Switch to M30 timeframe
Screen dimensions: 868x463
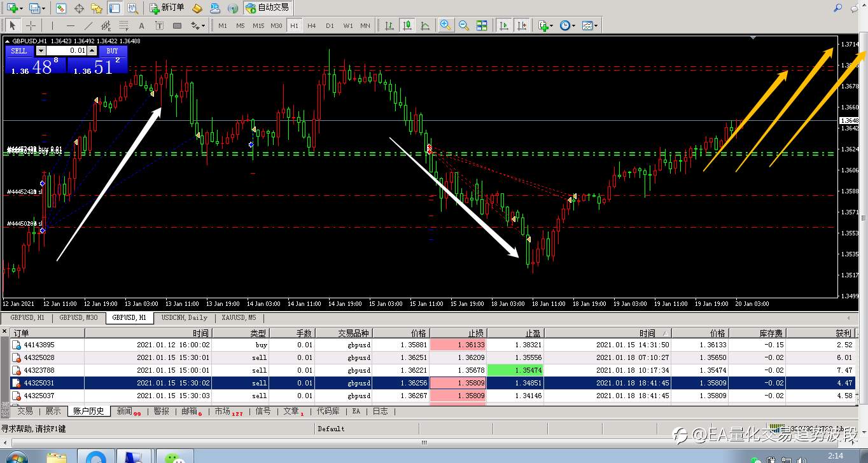(276, 25)
